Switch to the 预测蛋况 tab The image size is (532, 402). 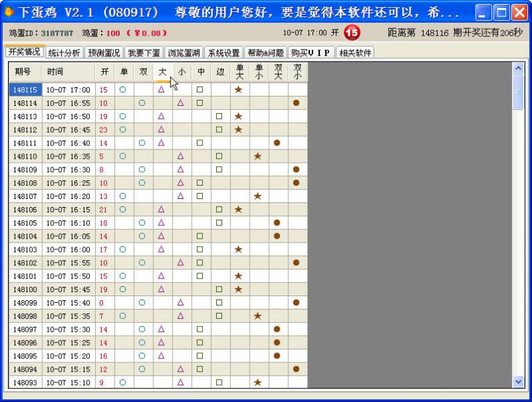point(104,53)
